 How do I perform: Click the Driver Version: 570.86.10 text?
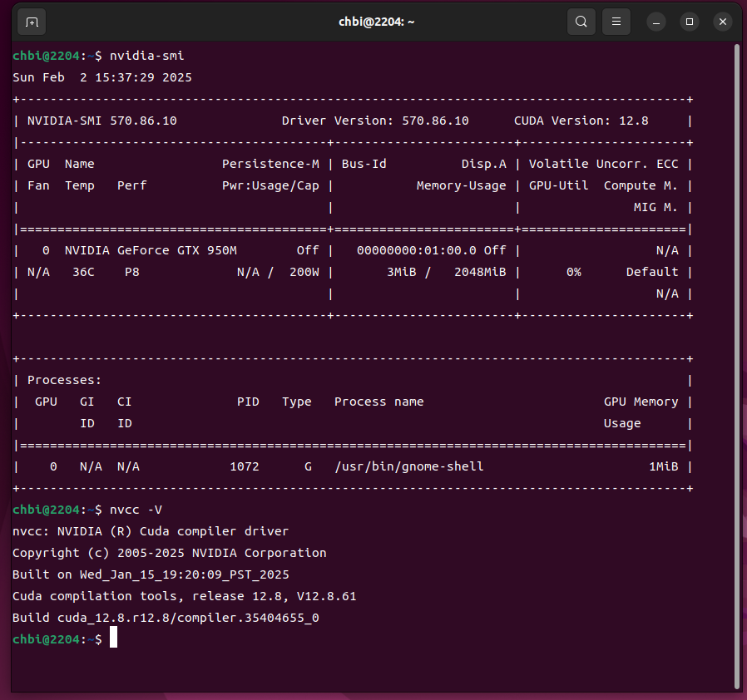point(375,121)
